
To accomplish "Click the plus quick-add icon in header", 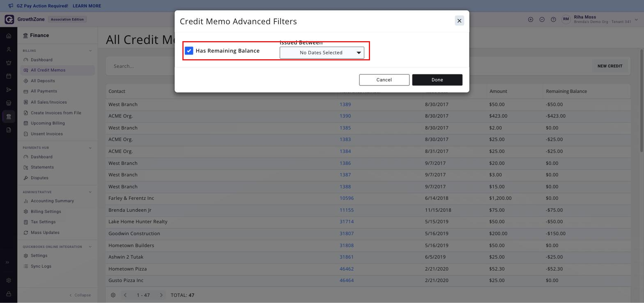I will click(531, 19).
